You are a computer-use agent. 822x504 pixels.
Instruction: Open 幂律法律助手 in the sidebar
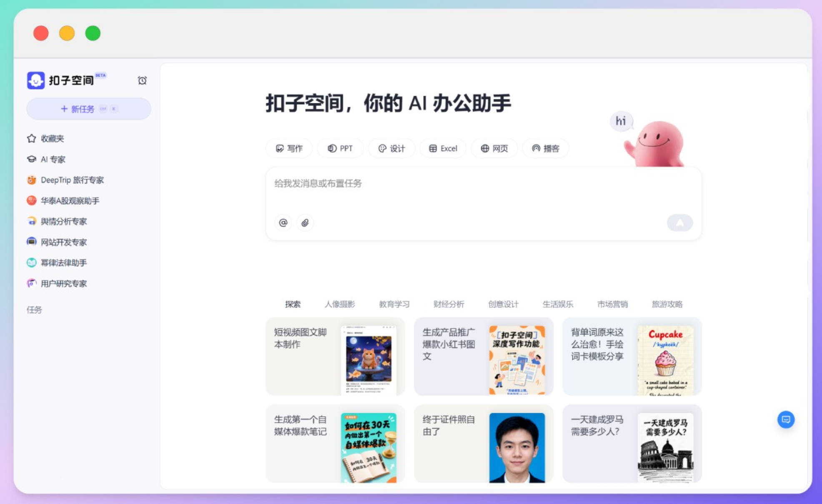coord(57,263)
